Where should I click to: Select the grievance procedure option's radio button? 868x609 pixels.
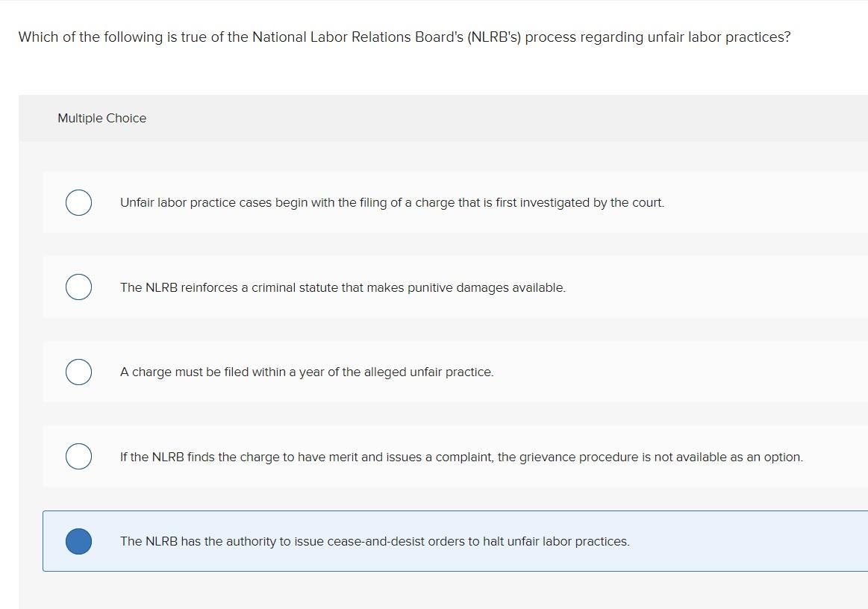point(78,456)
